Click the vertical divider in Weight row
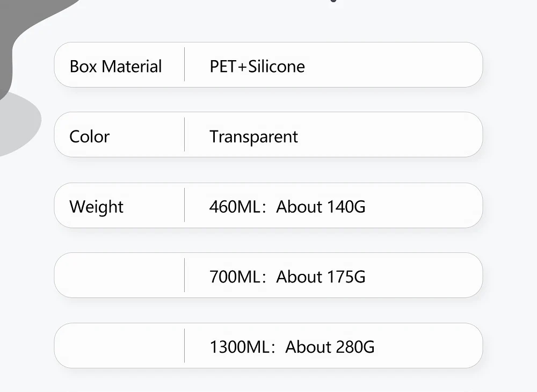Image resolution: width=537 pixels, height=392 pixels. tap(185, 205)
